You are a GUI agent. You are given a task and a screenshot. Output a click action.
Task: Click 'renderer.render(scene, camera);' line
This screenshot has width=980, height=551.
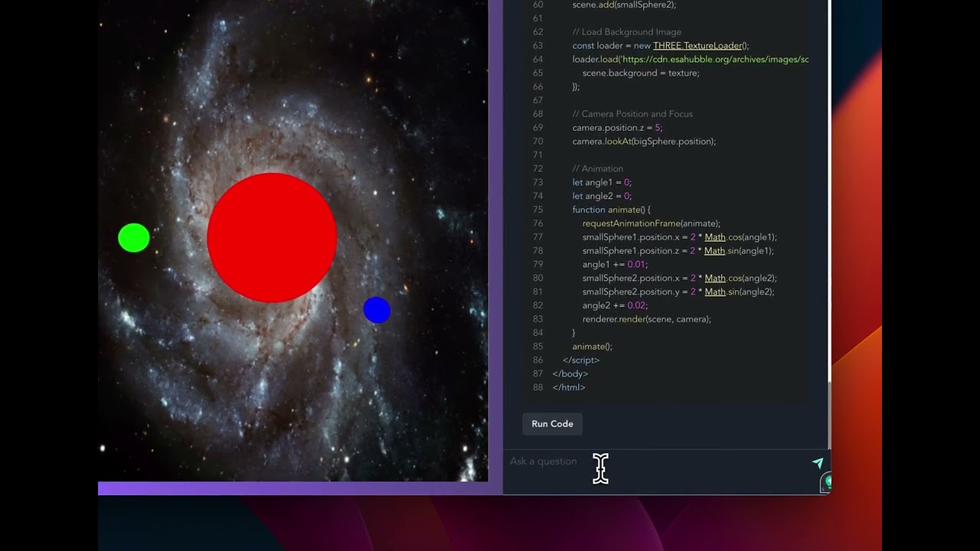pos(646,319)
